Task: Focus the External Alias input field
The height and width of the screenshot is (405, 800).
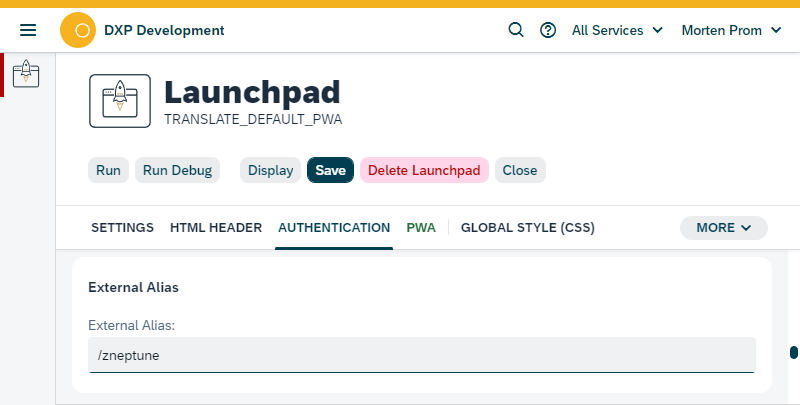Action: pyautogui.click(x=421, y=355)
